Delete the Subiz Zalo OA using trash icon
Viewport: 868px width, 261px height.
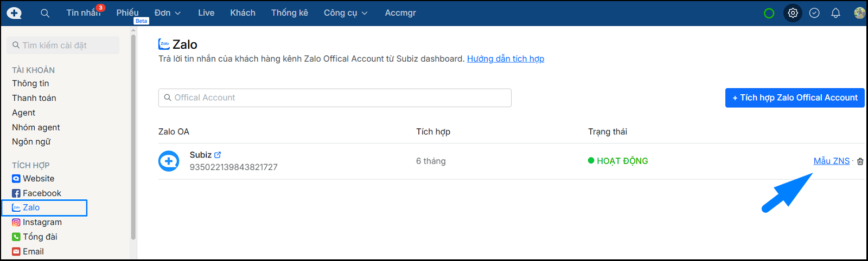[x=860, y=161]
